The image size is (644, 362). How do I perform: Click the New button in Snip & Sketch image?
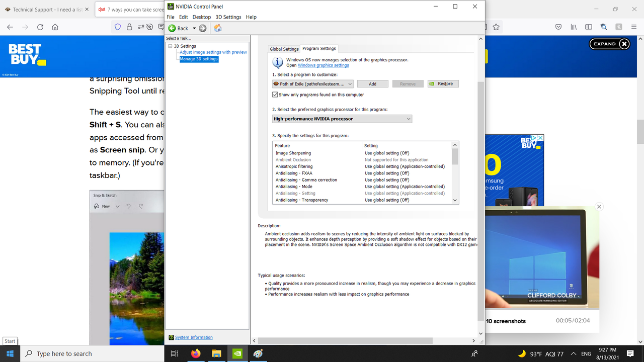point(103,206)
